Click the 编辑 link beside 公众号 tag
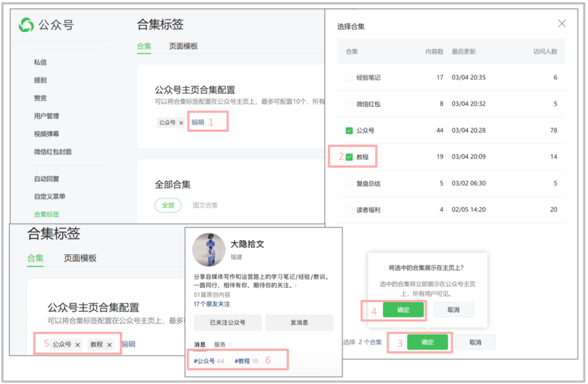 198,122
